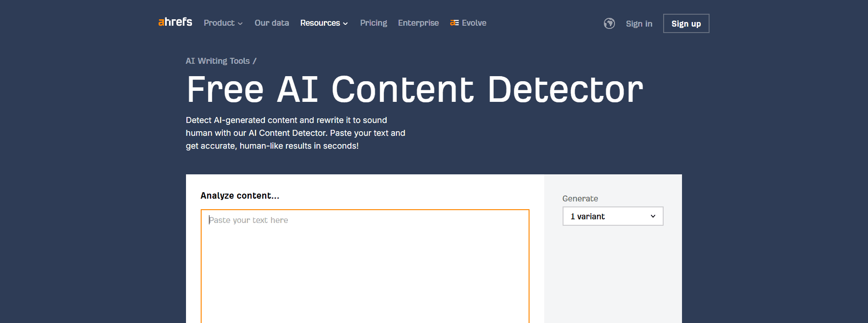Open the 1 variant Generate dropdown
This screenshot has width=868, height=323.
pos(613,216)
